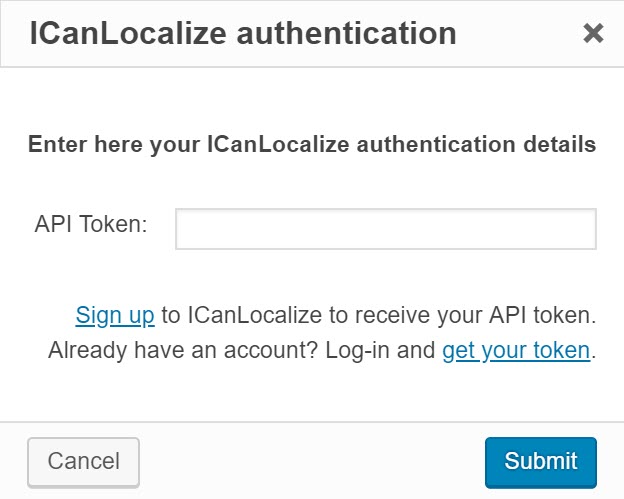This screenshot has width=624, height=499.
Task: Click the X icon in dialog header
Action: 593,34
